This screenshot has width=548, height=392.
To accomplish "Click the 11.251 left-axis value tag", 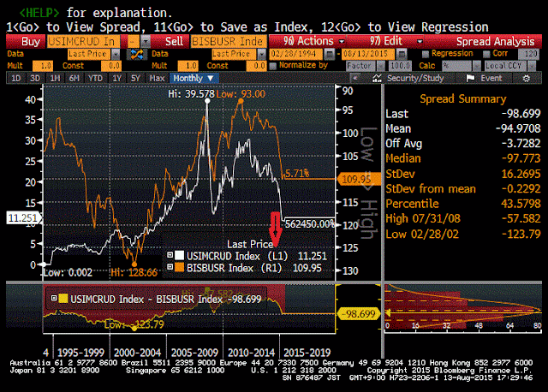I will (23, 218).
